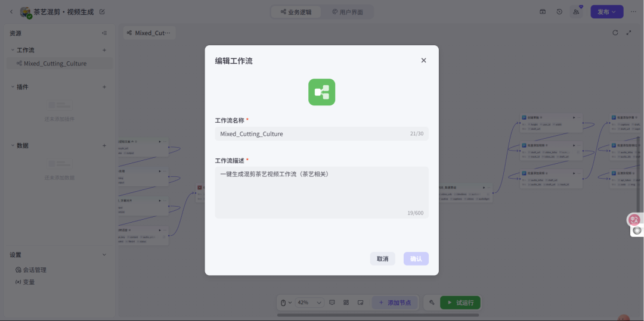
Task: Click the pink translate floating icon
Action: click(634, 220)
